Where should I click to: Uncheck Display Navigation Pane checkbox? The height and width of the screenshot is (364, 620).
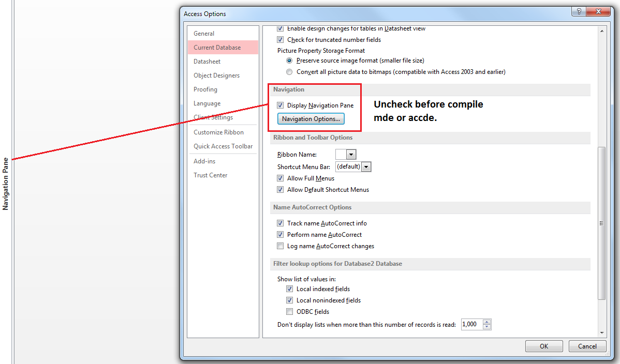(x=281, y=105)
